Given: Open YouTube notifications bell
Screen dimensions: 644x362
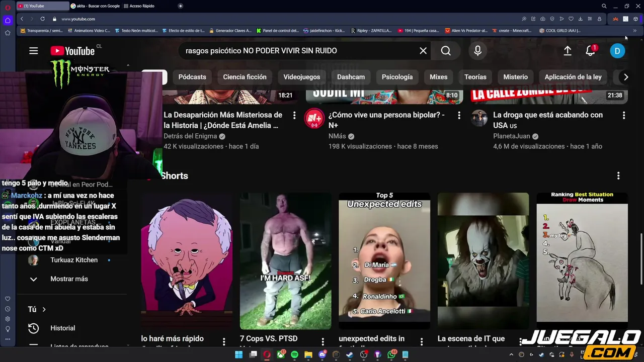Looking at the screenshot, I should pyautogui.click(x=591, y=51).
